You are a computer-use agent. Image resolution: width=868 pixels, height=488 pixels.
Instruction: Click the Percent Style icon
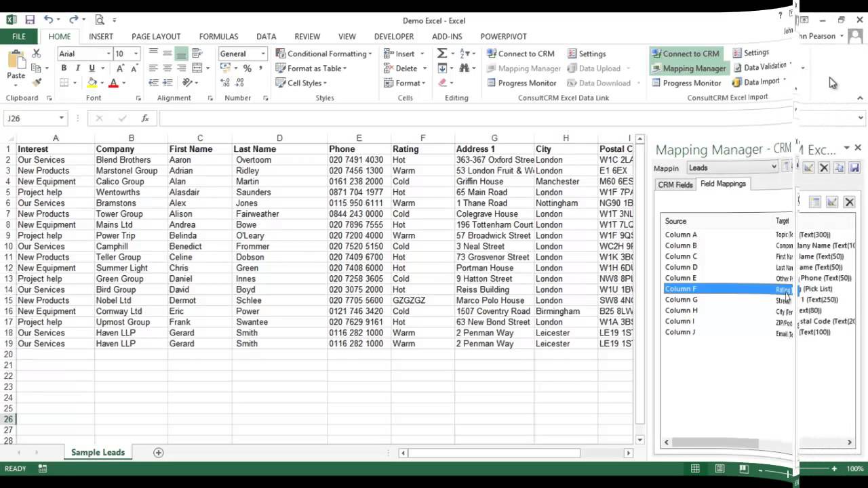247,68
